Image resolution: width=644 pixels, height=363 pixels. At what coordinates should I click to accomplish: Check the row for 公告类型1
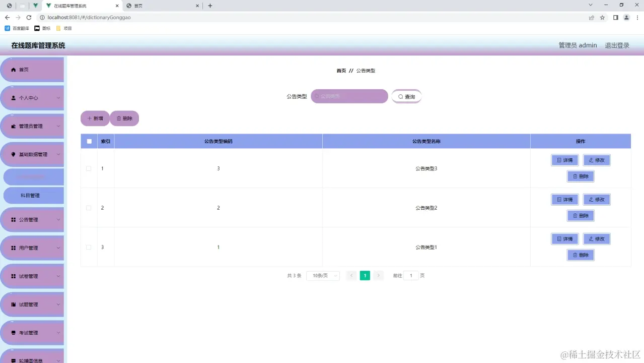pos(89,247)
